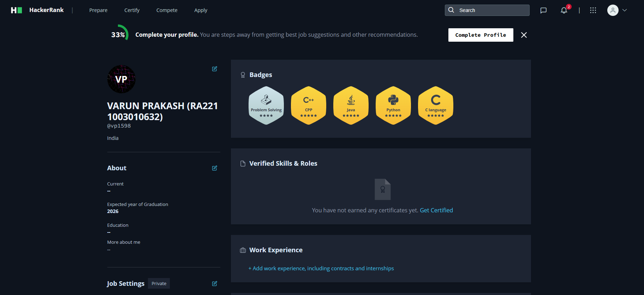The image size is (644, 295).
Task: Edit profile details pencil icon
Action: [x=214, y=69]
